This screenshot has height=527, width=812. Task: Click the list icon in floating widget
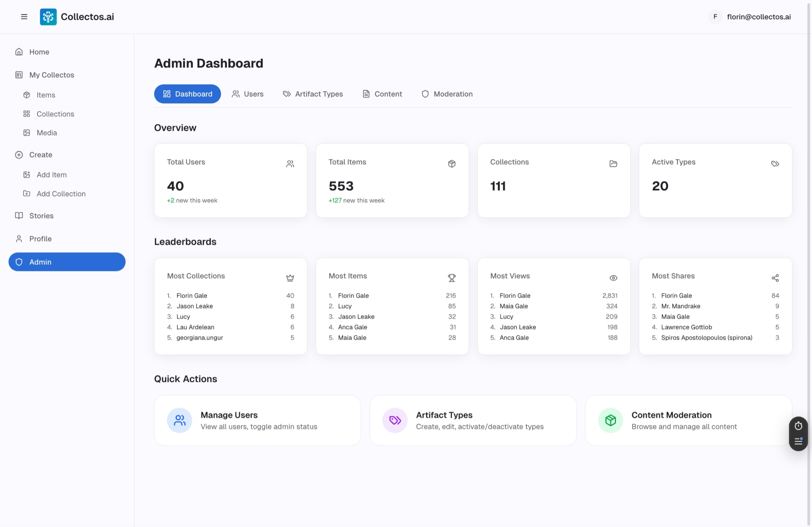pos(798,441)
